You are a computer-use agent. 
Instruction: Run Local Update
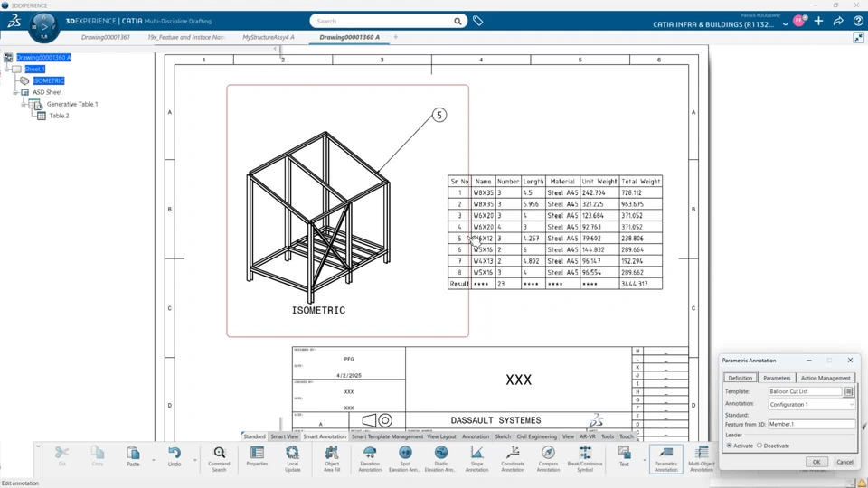[292, 453]
